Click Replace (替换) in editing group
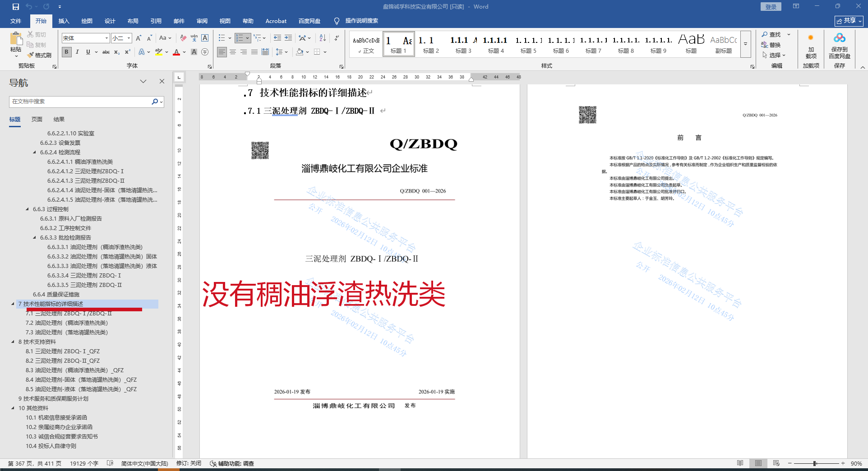This screenshot has width=868, height=471. (x=771, y=45)
